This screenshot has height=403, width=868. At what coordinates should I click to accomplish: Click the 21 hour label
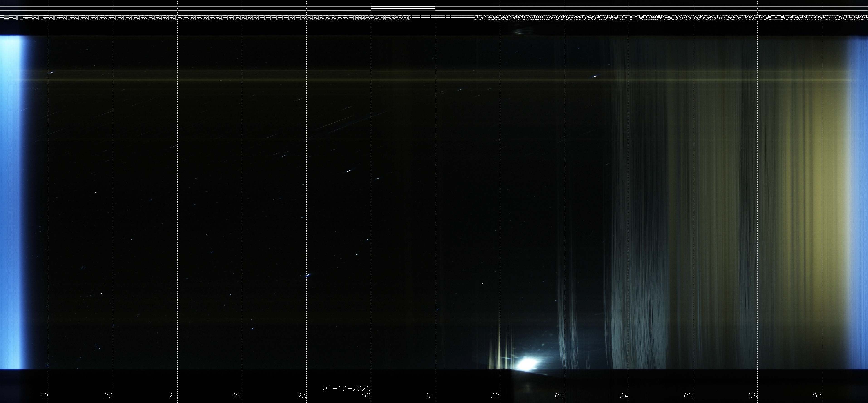(173, 396)
